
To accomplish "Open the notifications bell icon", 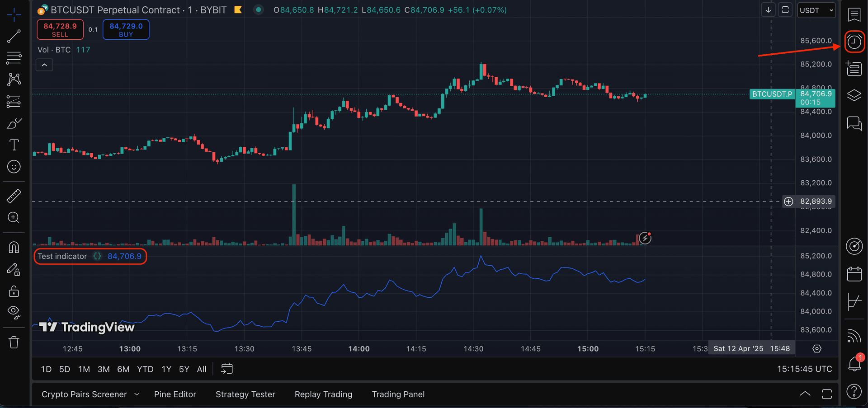I will (x=854, y=363).
